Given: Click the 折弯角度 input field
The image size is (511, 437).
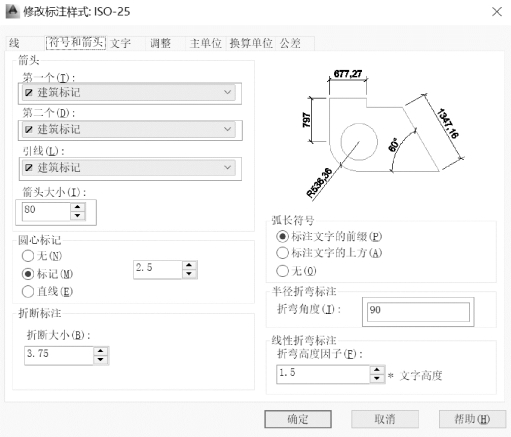Looking at the screenshot, I should 418,312.
